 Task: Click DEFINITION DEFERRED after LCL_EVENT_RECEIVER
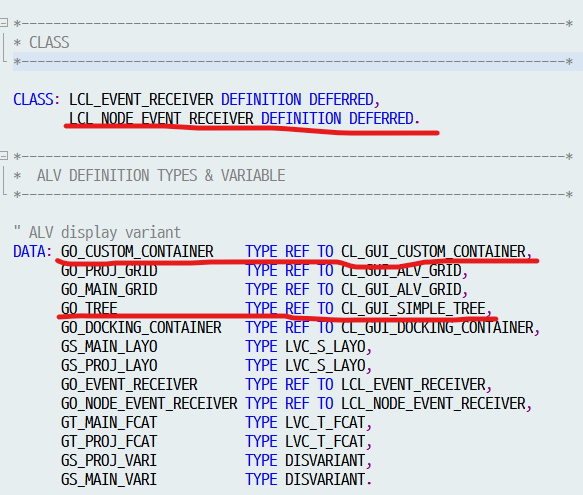click(297, 100)
